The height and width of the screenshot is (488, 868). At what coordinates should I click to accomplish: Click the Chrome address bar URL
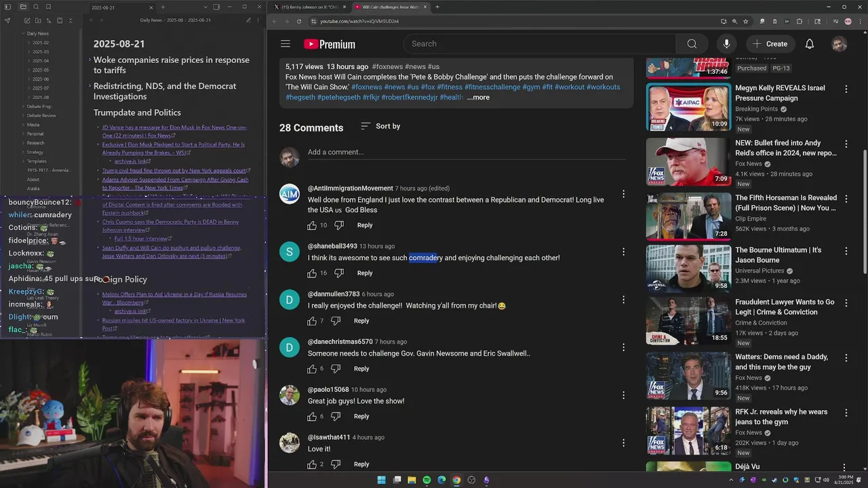(x=359, y=21)
